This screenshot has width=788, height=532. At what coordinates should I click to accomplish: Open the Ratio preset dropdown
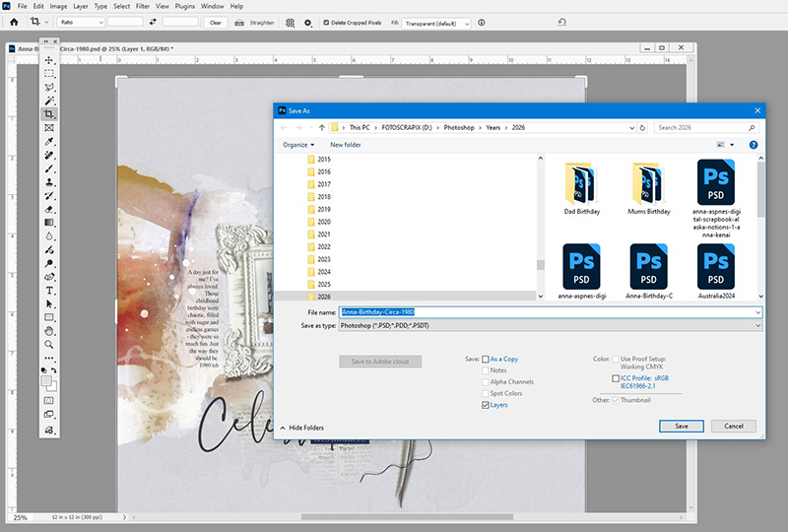pyautogui.click(x=82, y=22)
